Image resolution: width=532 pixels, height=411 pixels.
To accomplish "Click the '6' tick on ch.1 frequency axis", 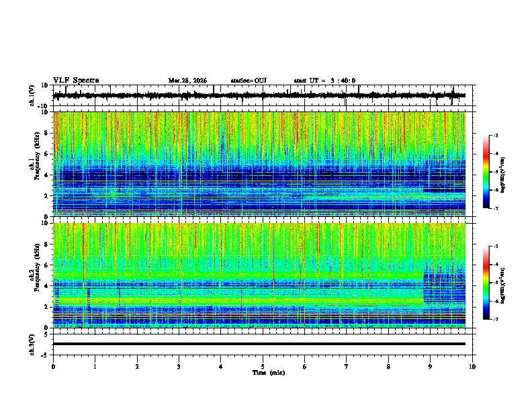I will pos(46,154).
